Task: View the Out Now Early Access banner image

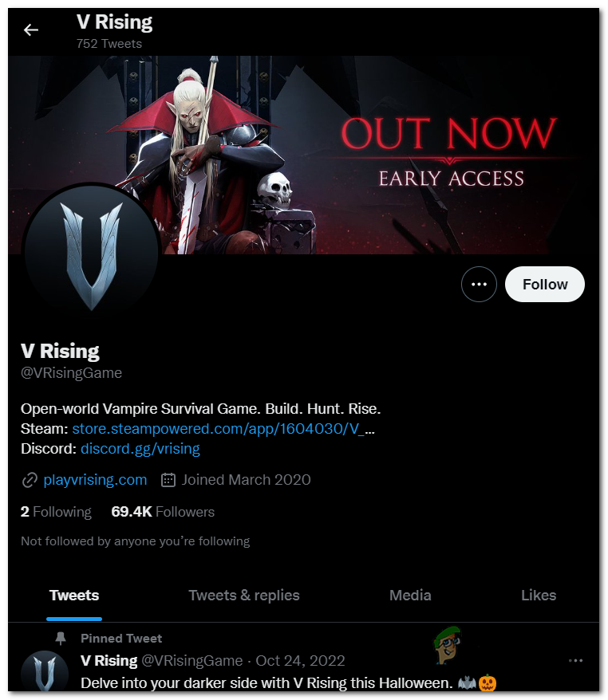Action: click(304, 155)
